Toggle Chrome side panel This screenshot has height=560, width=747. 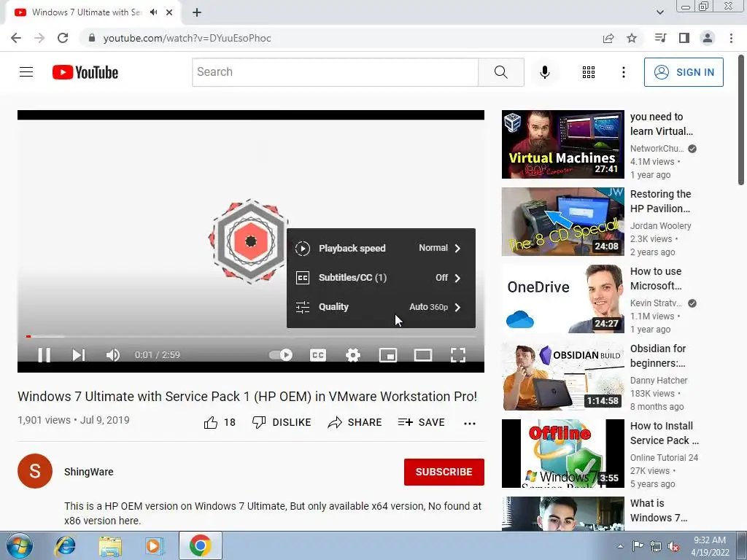[x=684, y=38]
